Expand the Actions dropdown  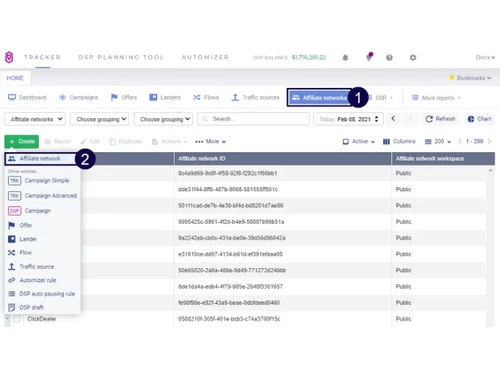tap(169, 142)
